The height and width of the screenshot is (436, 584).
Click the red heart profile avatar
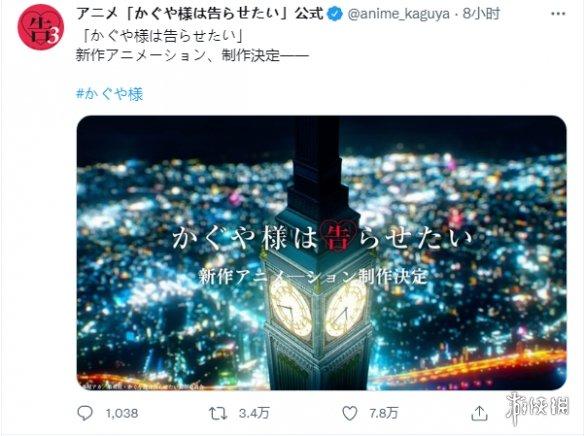click(40, 27)
